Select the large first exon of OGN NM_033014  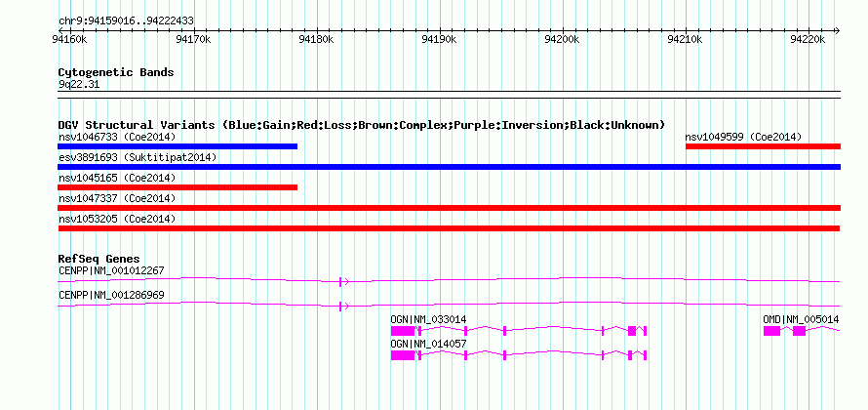point(403,331)
